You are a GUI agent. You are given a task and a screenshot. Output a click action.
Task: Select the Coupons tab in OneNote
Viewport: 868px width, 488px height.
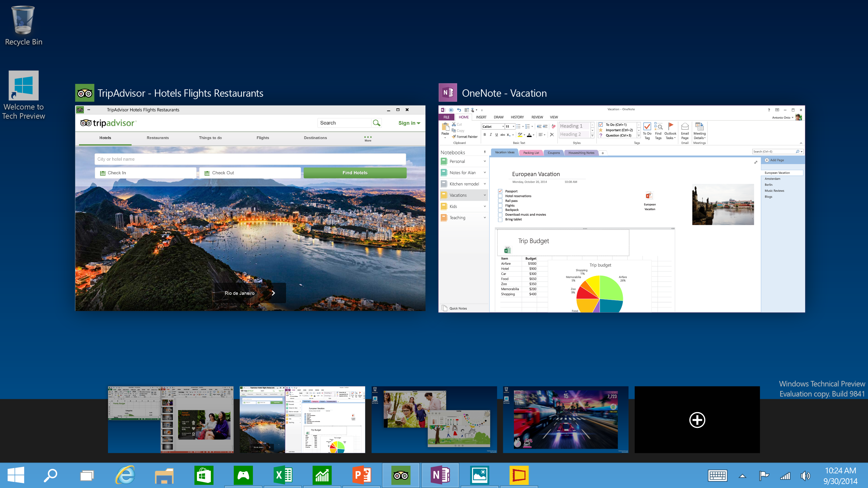point(551,152)
